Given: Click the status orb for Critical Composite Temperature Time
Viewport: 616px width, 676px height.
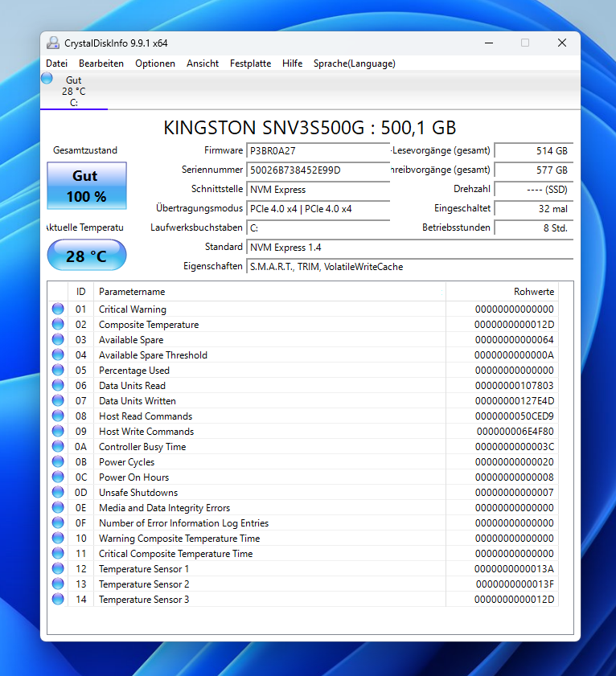Looking at the screenshot, I should point(58,553).
